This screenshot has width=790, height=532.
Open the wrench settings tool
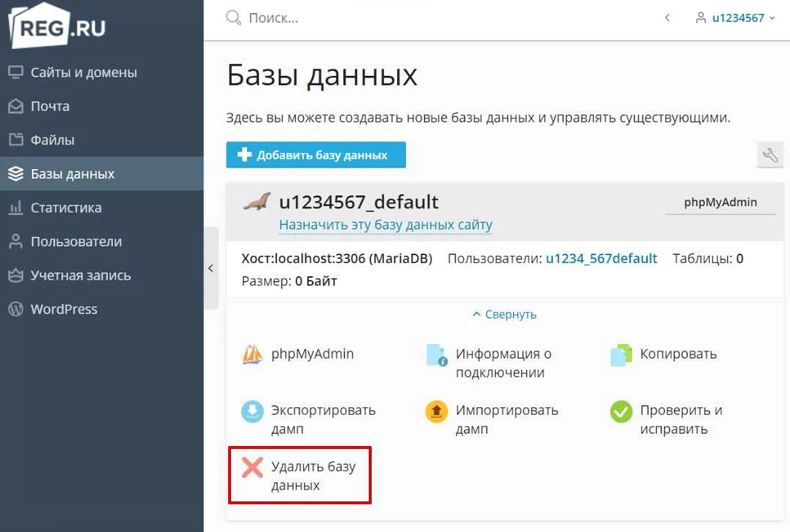(770, 154)
